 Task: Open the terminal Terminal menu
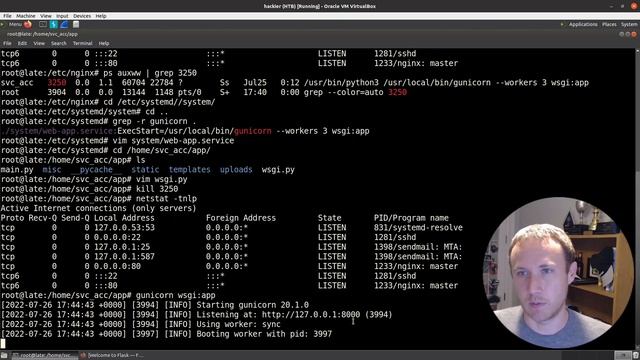tap(82, 43)
